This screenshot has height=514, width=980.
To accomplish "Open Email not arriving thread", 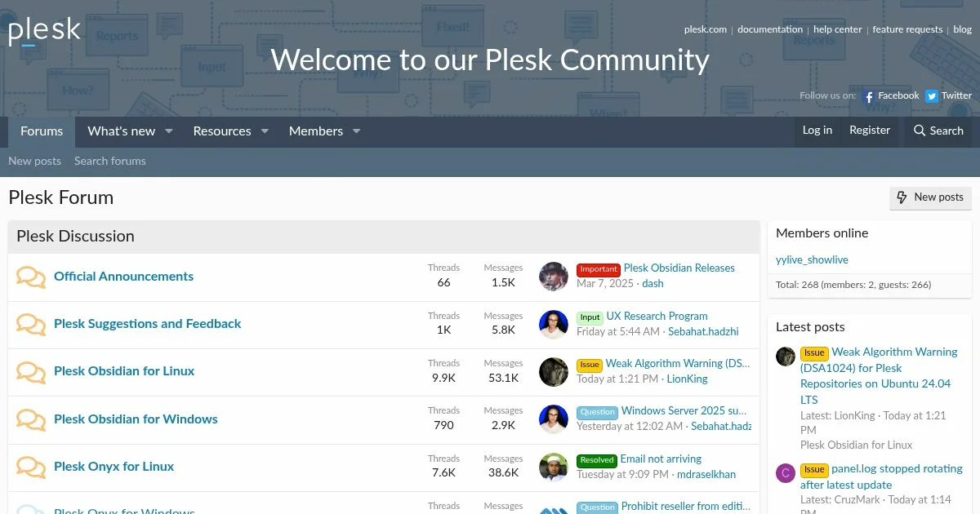I will 661,459.
